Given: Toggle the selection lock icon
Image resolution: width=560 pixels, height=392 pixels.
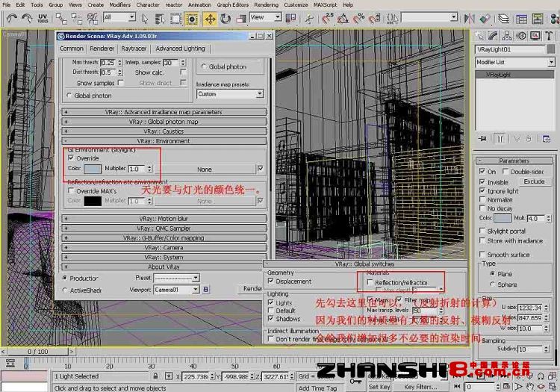Looking at the screenshot, I should click(x=155, y=376).
